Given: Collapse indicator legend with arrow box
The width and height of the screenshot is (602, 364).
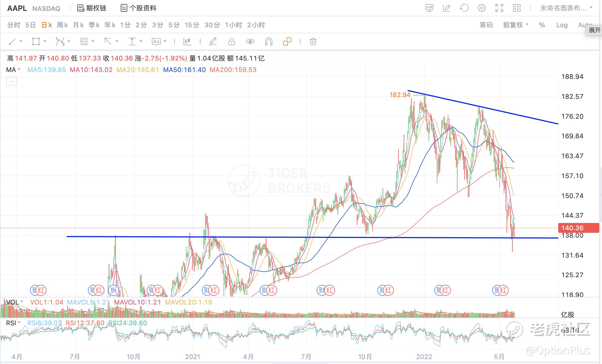Looking at the screenshot, I should click(11, 81).
